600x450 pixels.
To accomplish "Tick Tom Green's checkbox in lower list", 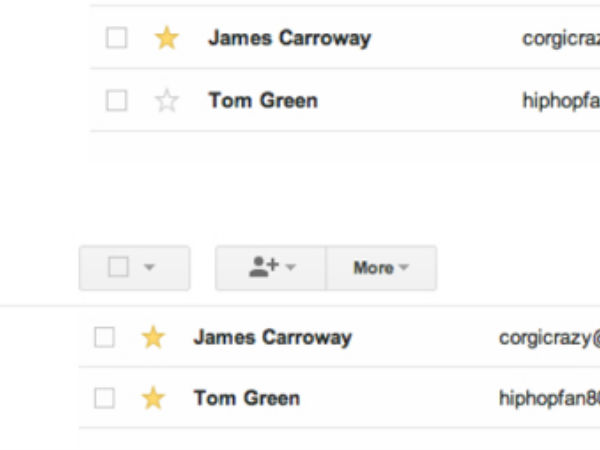I will 104,398.
